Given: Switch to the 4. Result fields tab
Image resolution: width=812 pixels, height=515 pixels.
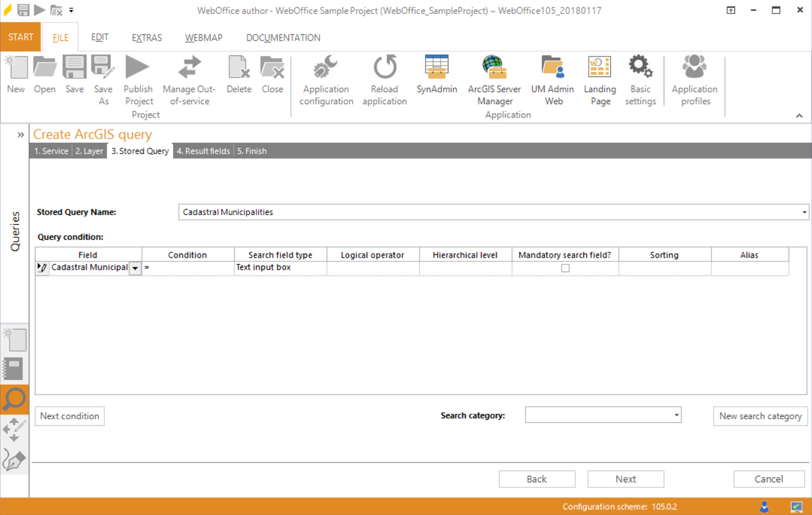Looking at the screenshot, I should pos(203,151).
